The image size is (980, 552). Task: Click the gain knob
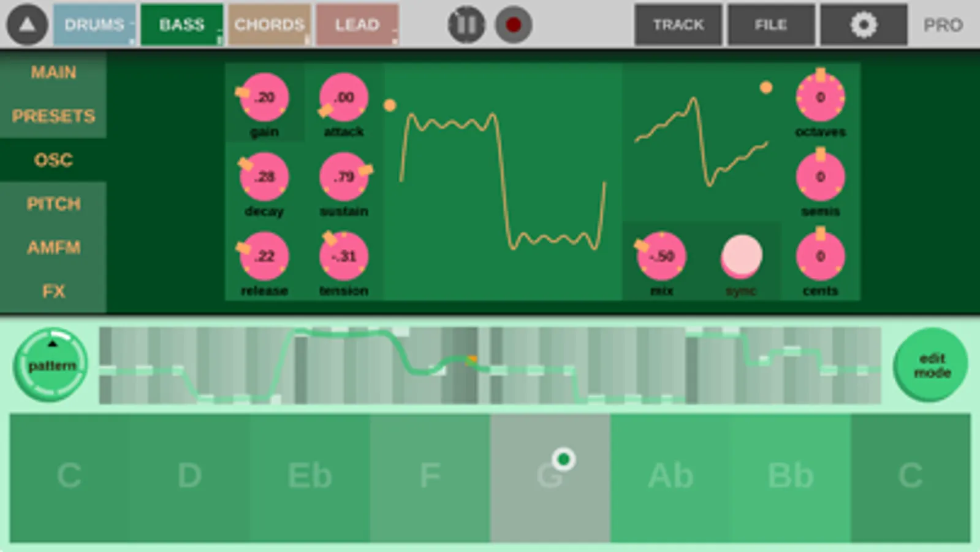(x=264, y=98)
